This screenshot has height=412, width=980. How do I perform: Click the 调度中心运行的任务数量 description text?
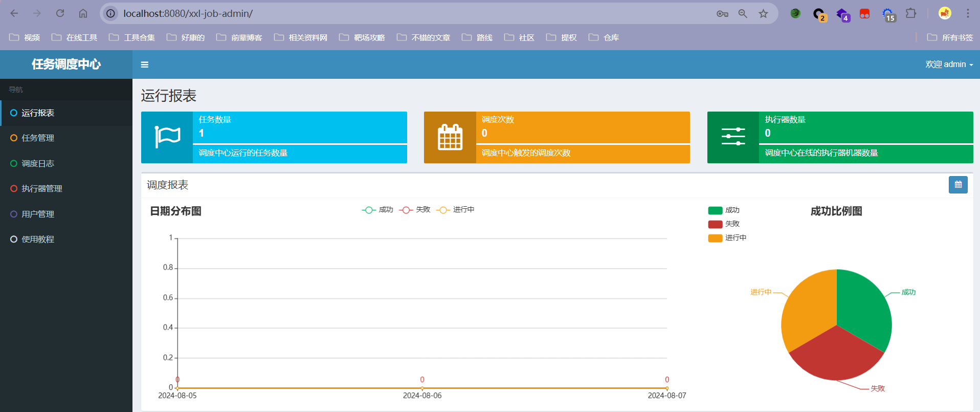click(x=243, y=153)
